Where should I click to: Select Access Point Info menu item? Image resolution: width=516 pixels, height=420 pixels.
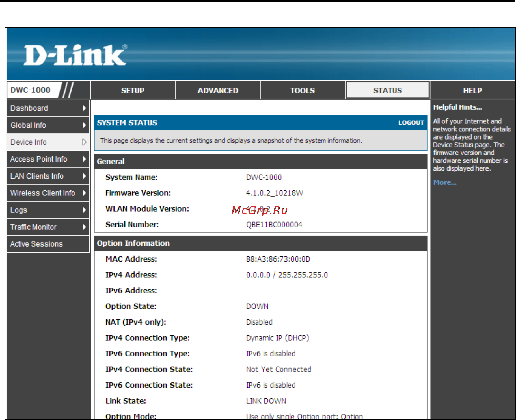click(x=48, y=159)
